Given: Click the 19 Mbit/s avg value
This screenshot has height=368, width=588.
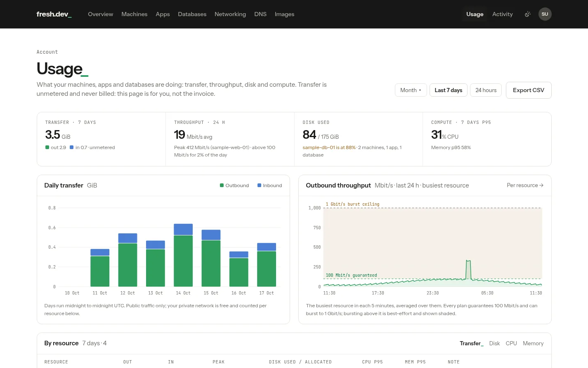Looking at the screenshot, I should point(193,135).
